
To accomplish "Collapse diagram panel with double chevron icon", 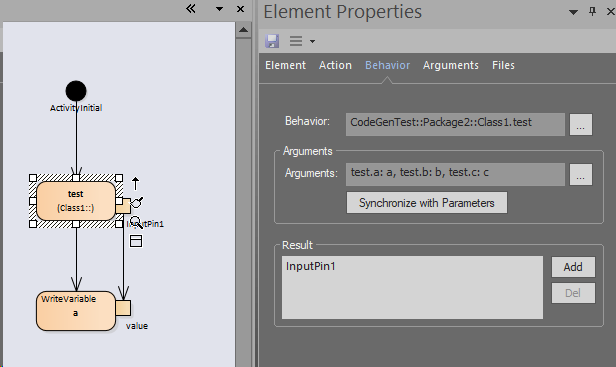I will [x=191, y=9].
